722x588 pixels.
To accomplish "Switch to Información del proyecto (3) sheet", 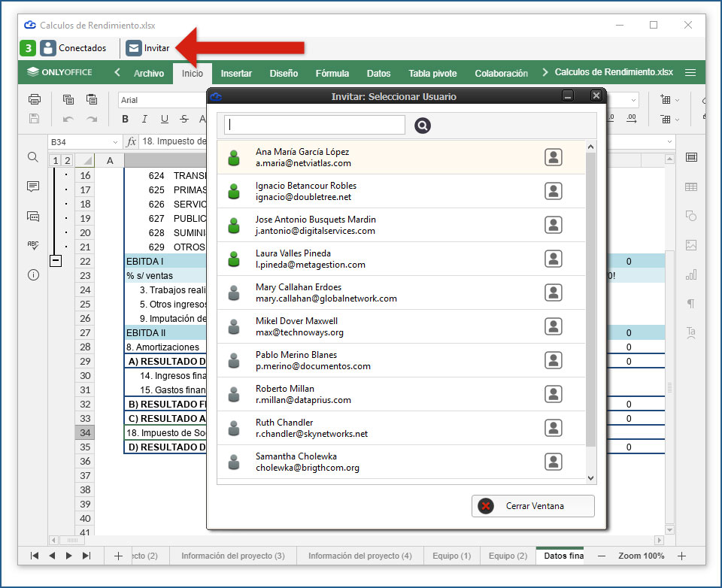I will (x=233, y=556).
